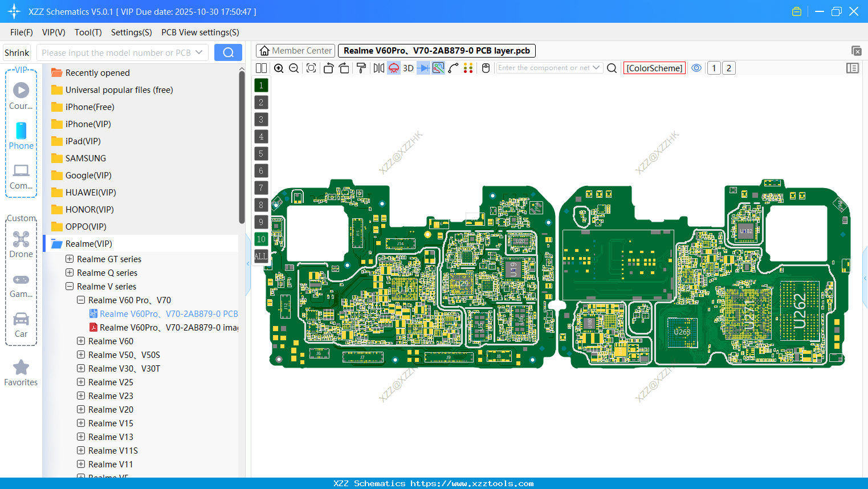The width and height of the screenshot is (868, 489).
Task: Expand Realme GT series node
Action: (x=70, y=259)
